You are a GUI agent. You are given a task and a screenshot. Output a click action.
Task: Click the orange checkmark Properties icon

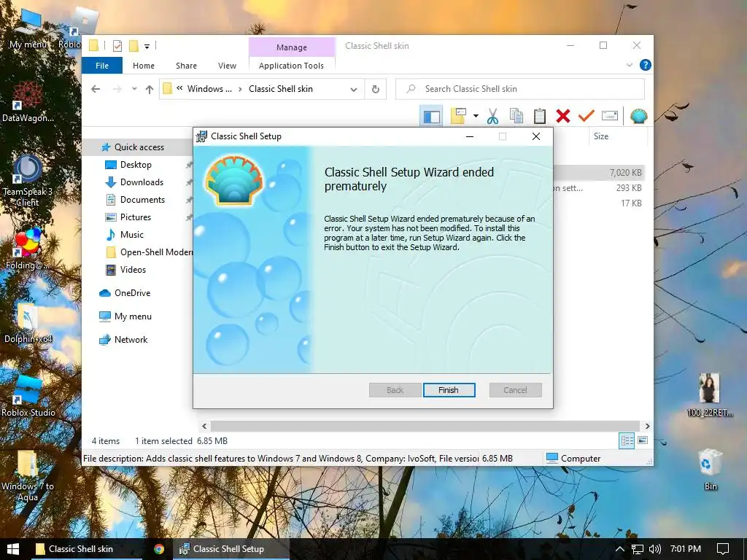coord(586,116)
